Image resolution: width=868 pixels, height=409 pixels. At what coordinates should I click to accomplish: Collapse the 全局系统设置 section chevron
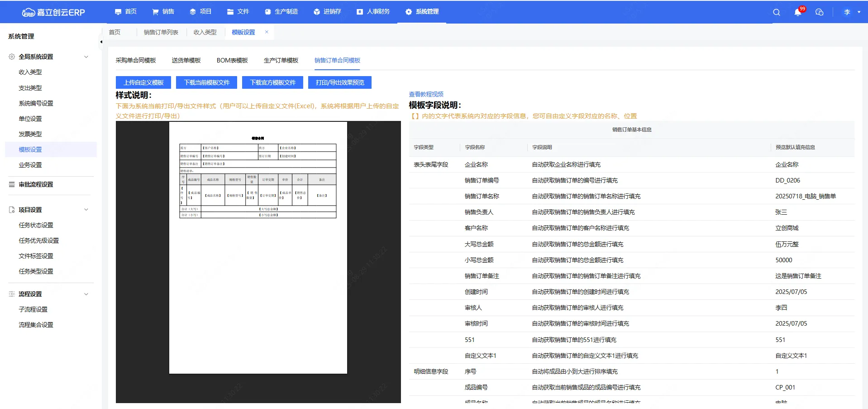coord(86,57)
